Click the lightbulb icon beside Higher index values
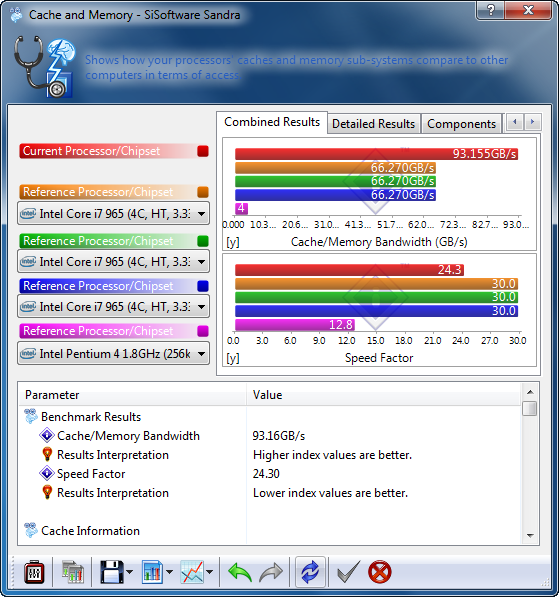This screenshot has width=559, height=597. [x=47, y=454]
